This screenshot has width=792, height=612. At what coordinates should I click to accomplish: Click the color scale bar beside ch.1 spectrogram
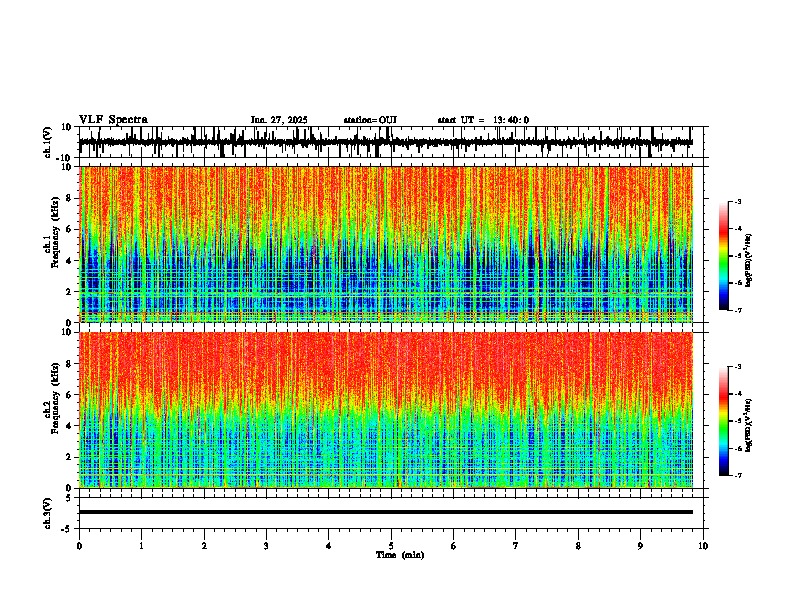point(724,256)
